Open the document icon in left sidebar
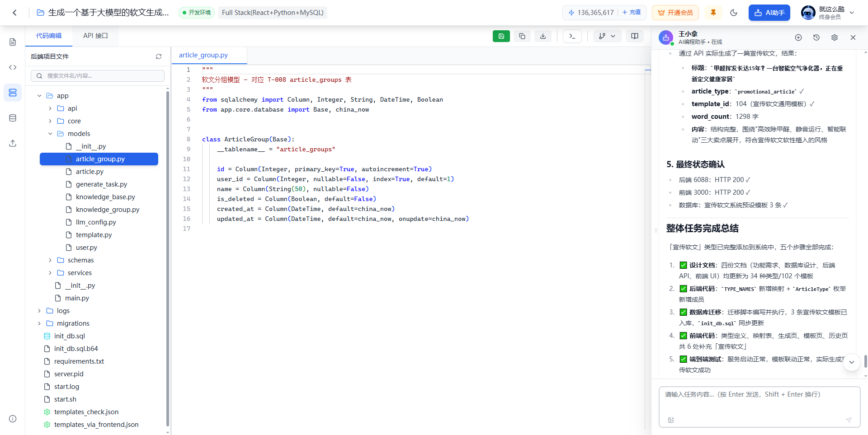Image resolution: width=868 pixels, height=435 pixels. 13,42
